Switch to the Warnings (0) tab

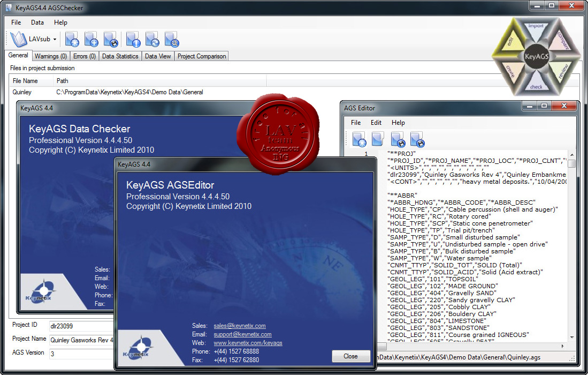[x=51, y=56]
